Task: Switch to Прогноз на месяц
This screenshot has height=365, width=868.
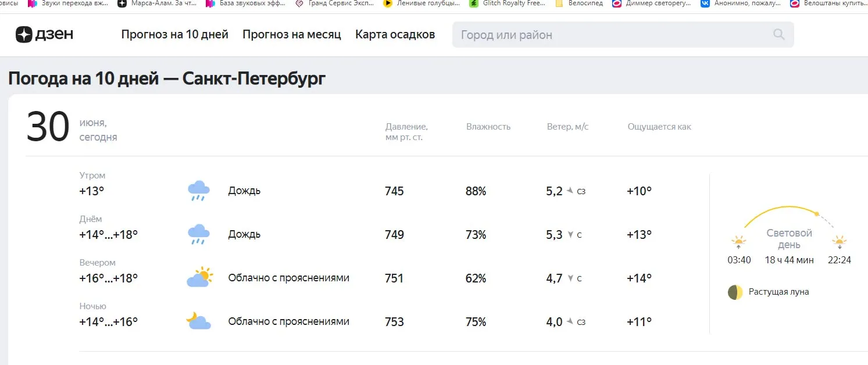Action: pos(291,34)
